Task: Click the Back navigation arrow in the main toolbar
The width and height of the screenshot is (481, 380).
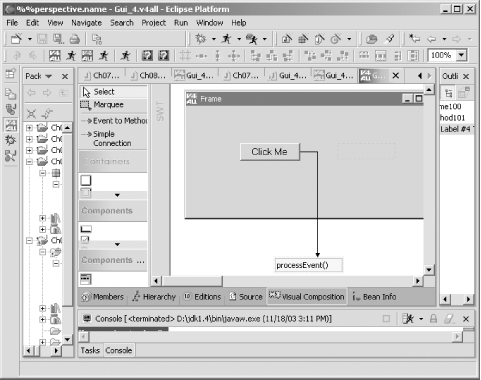Action: (x=432, y=39)
